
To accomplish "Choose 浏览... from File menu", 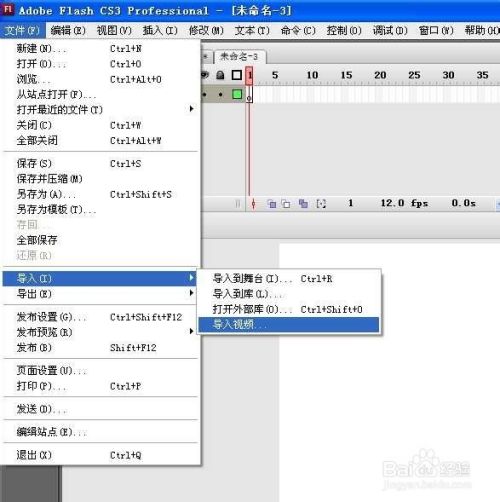I will (x=100, y=79).
